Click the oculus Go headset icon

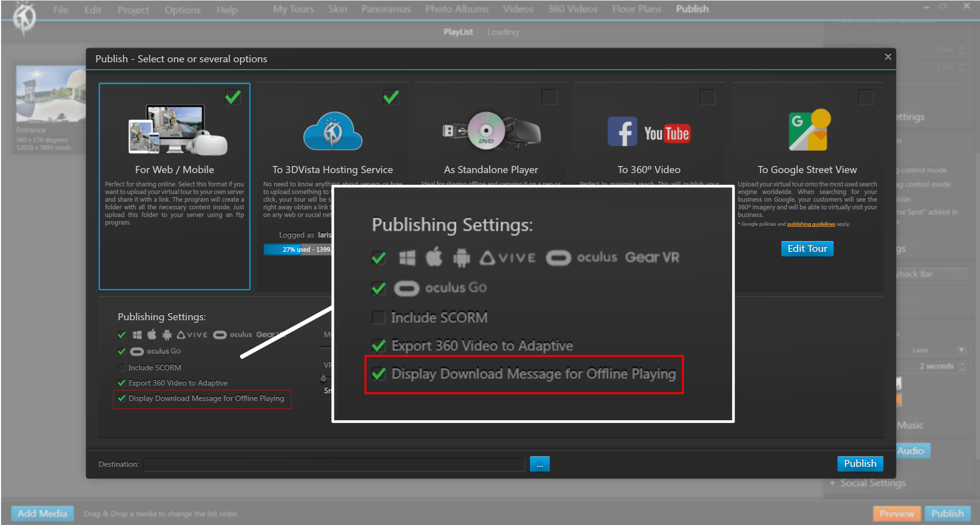[x=137, y=351]
